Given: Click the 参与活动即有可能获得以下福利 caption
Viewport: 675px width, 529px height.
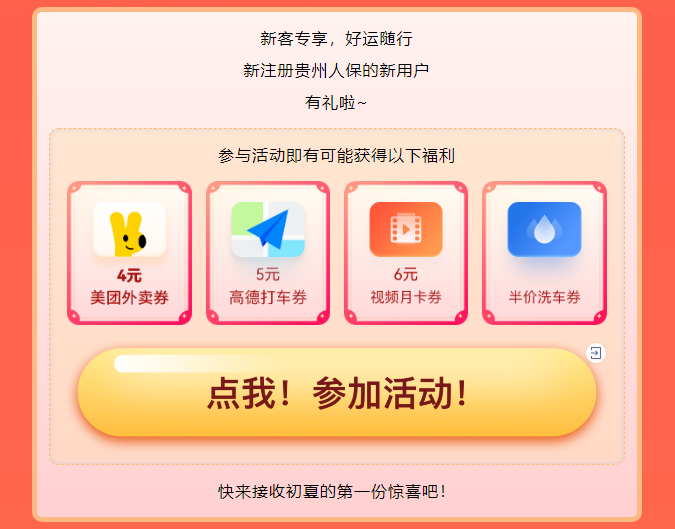Looking at the screenshot, I should [x=336, y=155].
